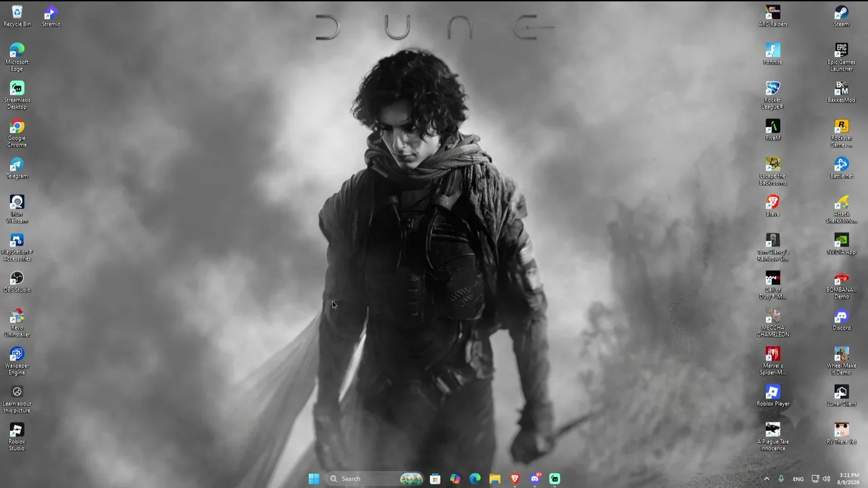Image resolution: width=868 pixels, height=488 pixels.
Task: Open the Recycle Bin desktop icon
Action: coord(17,16)
